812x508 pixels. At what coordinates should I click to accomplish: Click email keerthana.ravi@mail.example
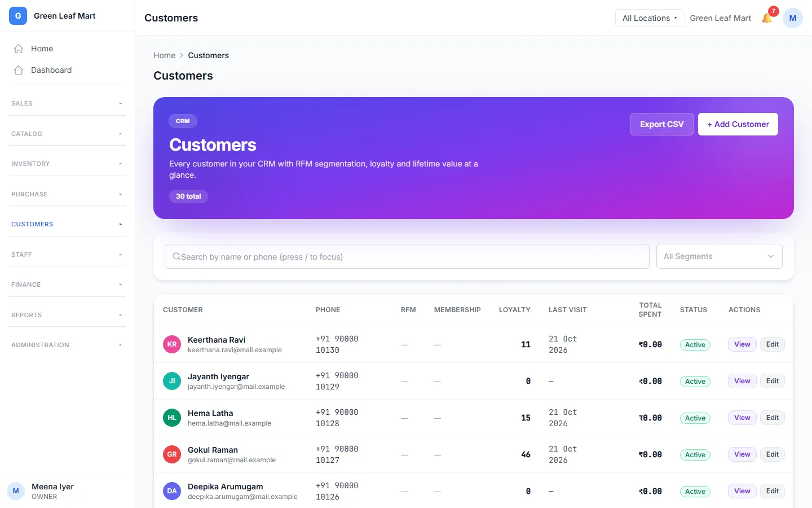(235, 350)
